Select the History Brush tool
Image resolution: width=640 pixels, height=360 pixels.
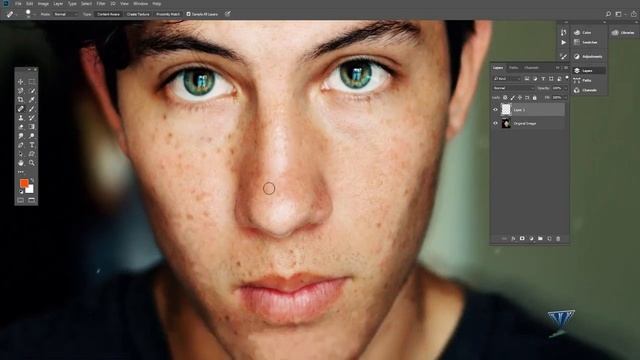[x=32, y=118]
